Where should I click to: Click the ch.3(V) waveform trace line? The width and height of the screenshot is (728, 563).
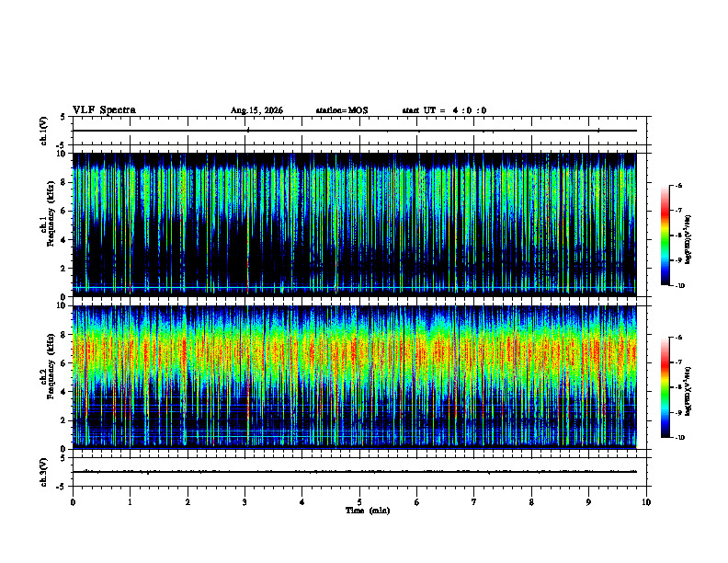(354, 472)
